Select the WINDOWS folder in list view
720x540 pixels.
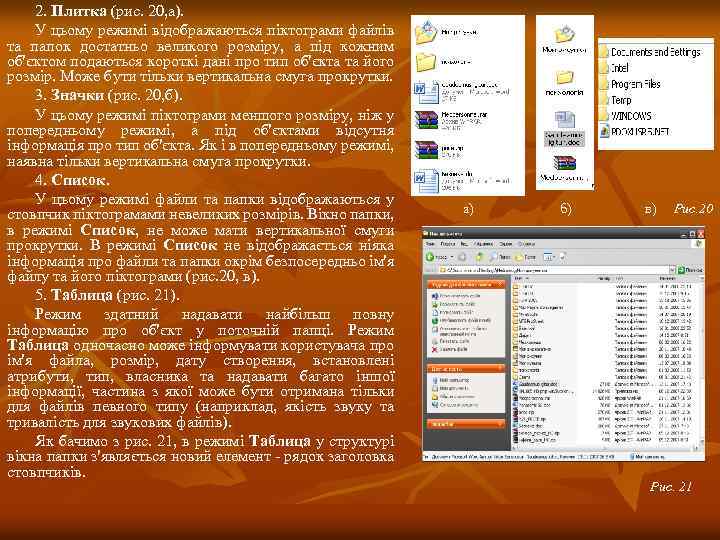coord(625,116)
